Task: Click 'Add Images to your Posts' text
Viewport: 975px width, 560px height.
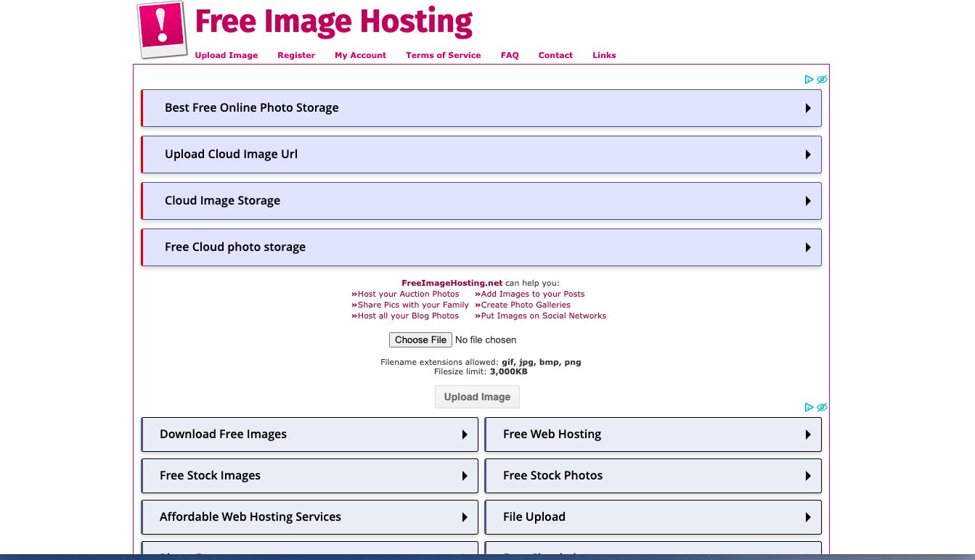Action: point(533,294)
